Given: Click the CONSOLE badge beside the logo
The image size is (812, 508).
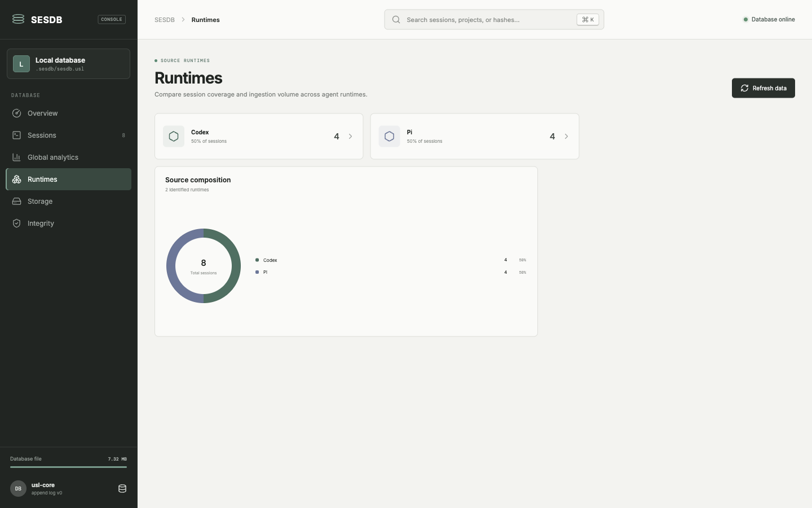Looking at the screenshot, I should coord(112,19).
